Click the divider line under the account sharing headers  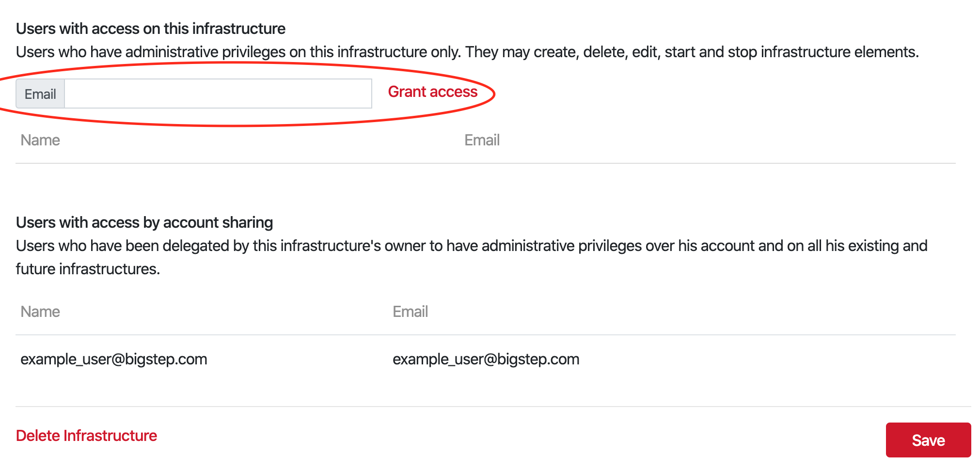[x=486, y=335]
